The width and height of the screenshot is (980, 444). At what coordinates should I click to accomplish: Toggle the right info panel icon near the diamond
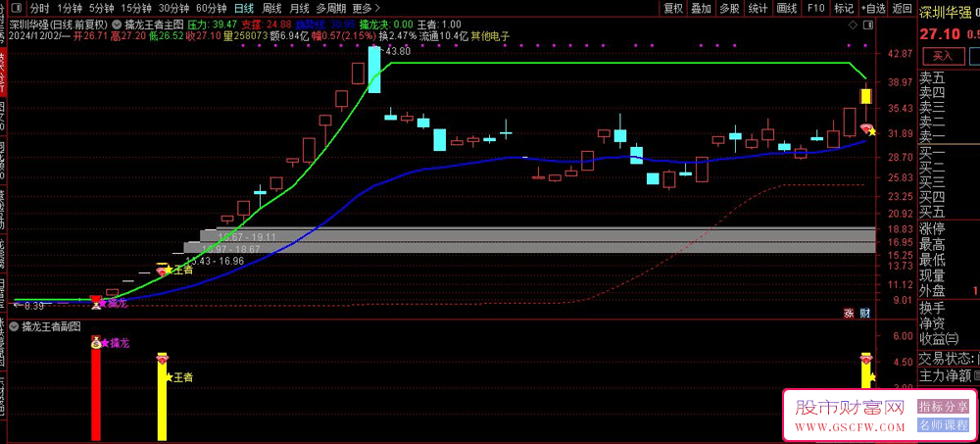(x=868, y=25)
